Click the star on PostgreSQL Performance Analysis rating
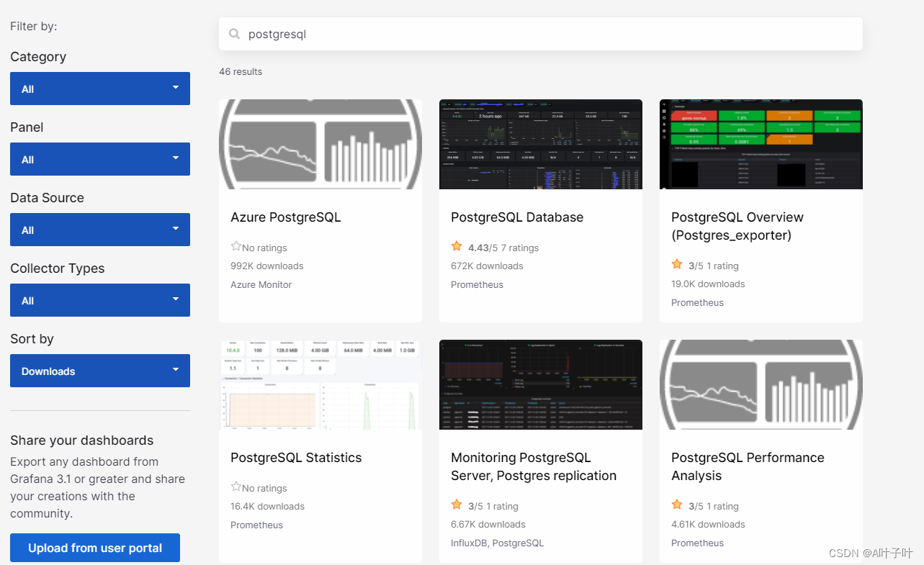The width and height of the screenshot is (924, 565). (x=676, y=505)
